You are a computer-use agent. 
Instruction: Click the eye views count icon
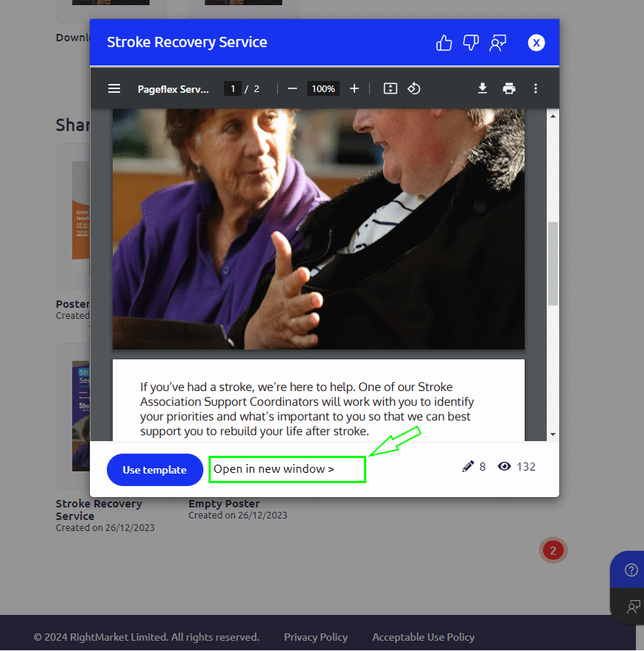coord(504,466)
